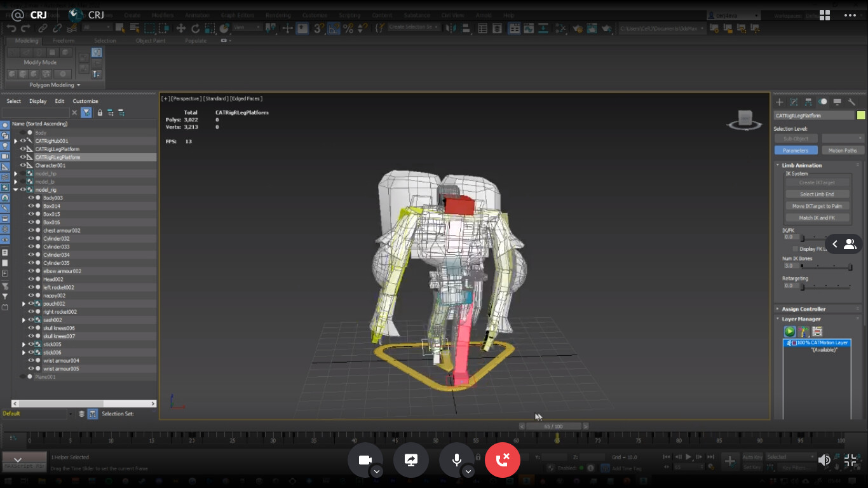The width and height of the screenshot is (868, 488).
Task: Click the Render Production teapot icon
Action: pos(607,29)
